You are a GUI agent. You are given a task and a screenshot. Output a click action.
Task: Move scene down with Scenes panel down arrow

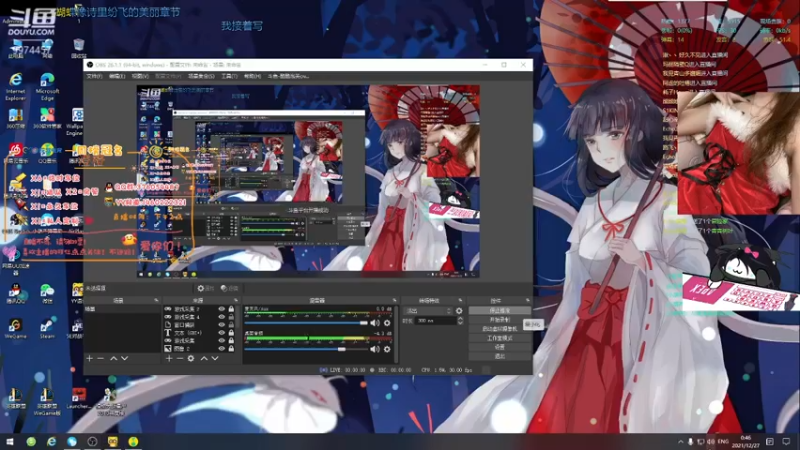pos(124,359)
